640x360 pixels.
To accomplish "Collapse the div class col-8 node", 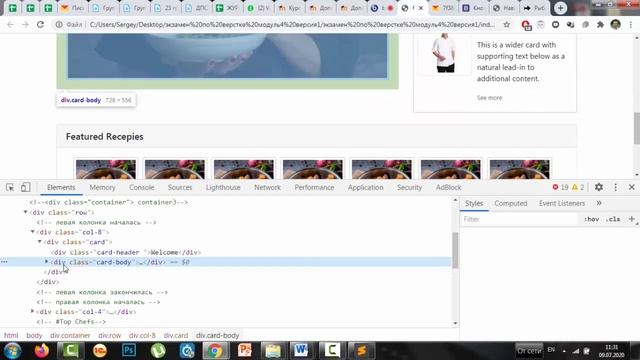I will pyautogui.click(x=33, y=232).
